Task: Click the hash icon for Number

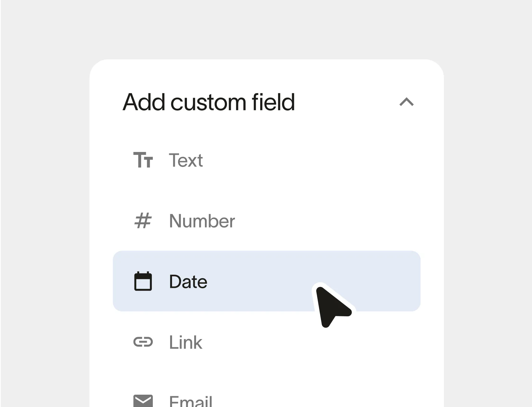Action: [143, 221]
